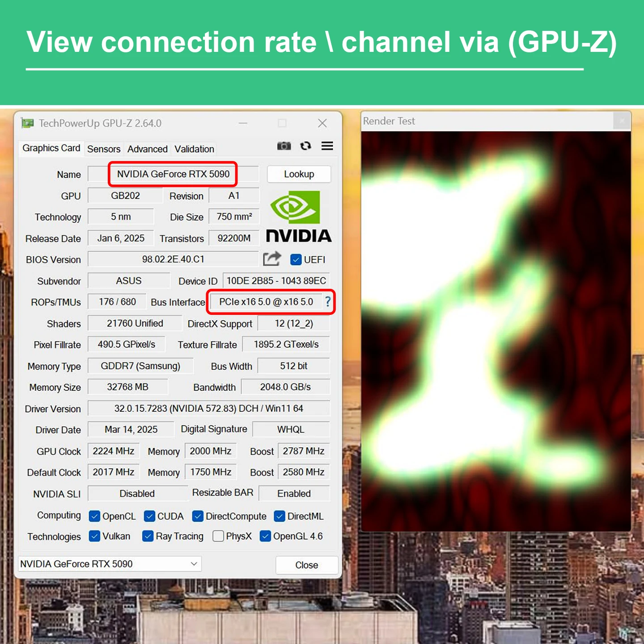Click the BIOS export share icon
644x644 pixels.
(272, 259)
